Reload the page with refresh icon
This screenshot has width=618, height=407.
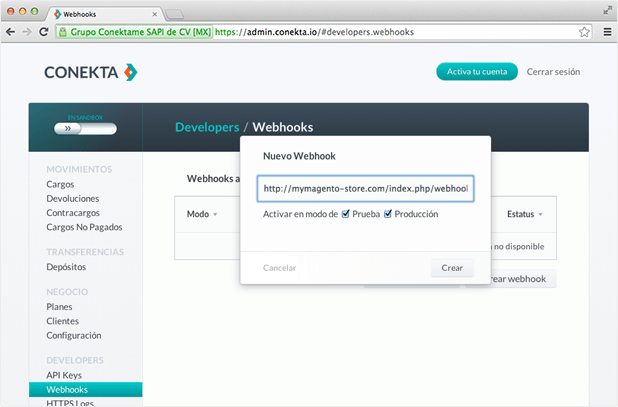point(44,32)
